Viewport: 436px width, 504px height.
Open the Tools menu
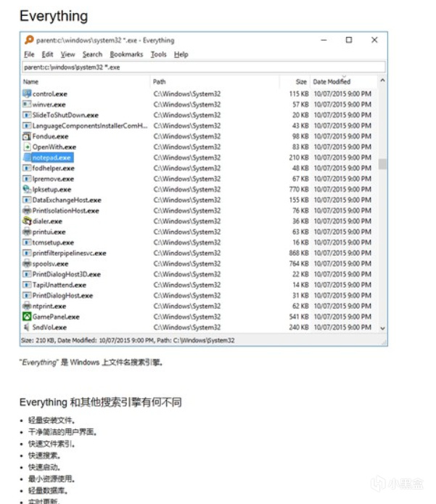(x=159, y=54)
